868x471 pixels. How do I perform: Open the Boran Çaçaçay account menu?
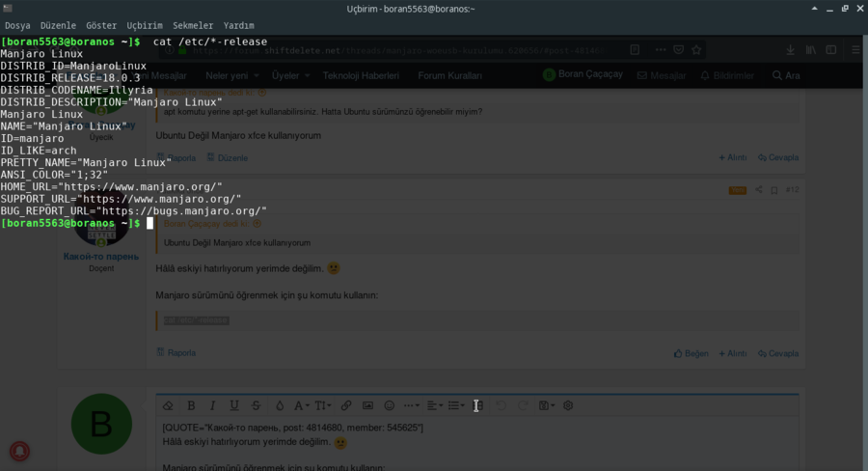pyautogui.click(x=583, y=74)
